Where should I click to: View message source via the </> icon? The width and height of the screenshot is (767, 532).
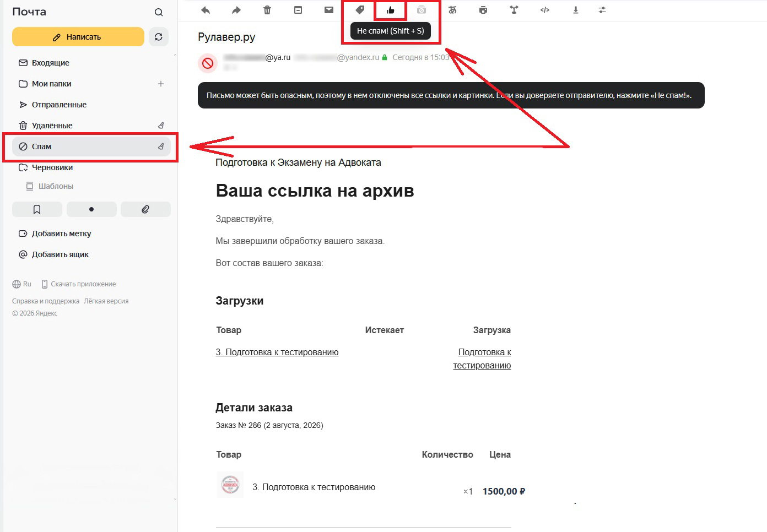coord(545,10)
